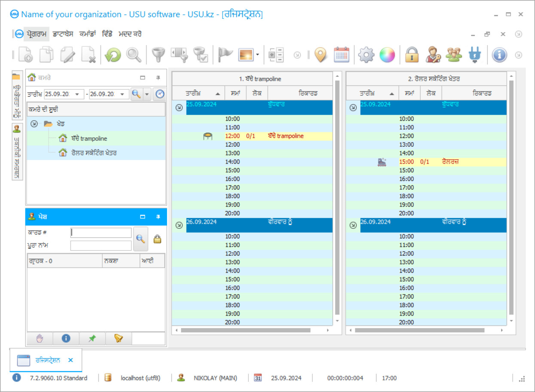Click the hand button below the client list

tap(40, 339)
